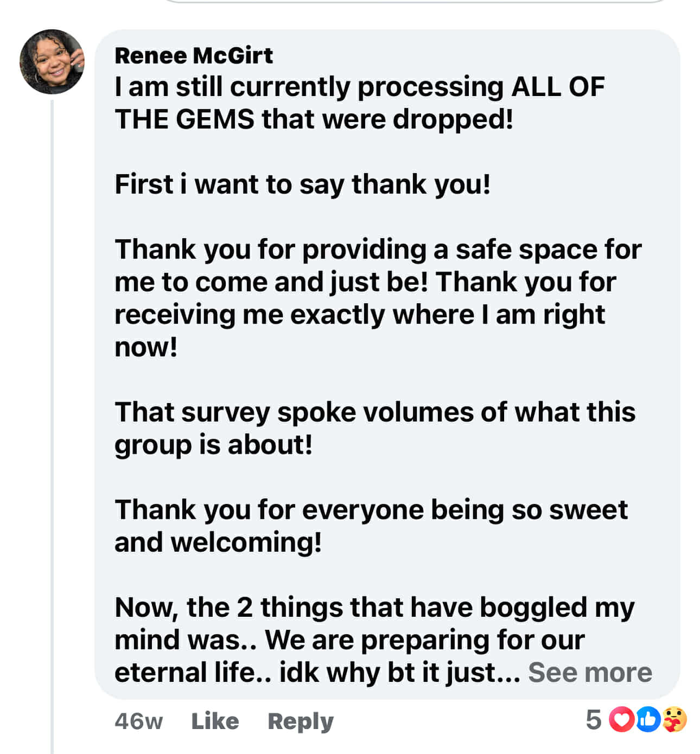Click the text "THE GEMS that were dropped!"
The image size is (700, 754).
[314, 119]
